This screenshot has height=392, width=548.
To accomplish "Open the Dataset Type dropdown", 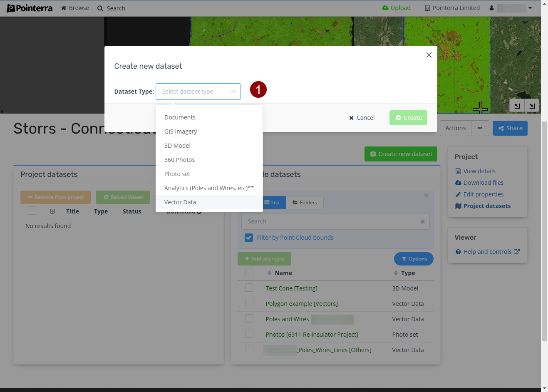I will pos(198,92).
